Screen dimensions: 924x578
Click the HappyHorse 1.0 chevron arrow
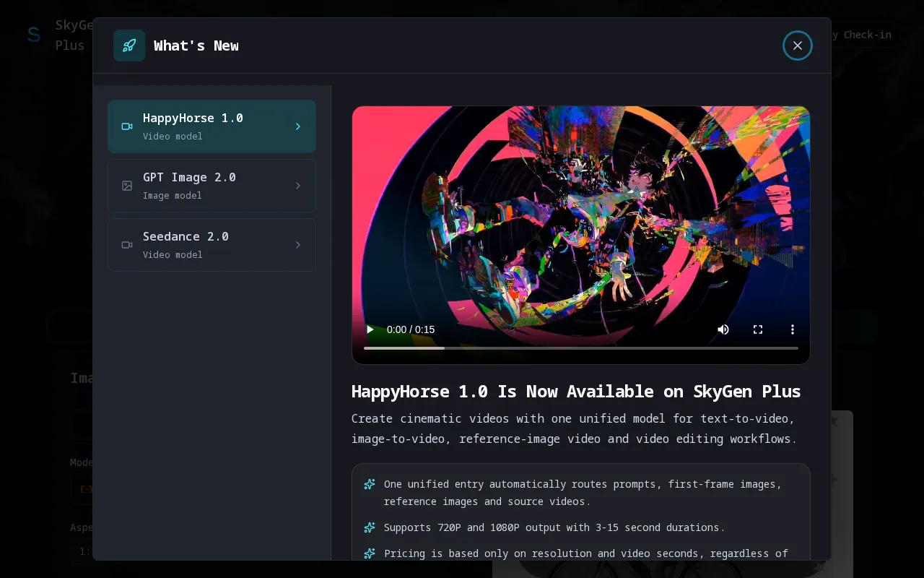pos(298,126)
